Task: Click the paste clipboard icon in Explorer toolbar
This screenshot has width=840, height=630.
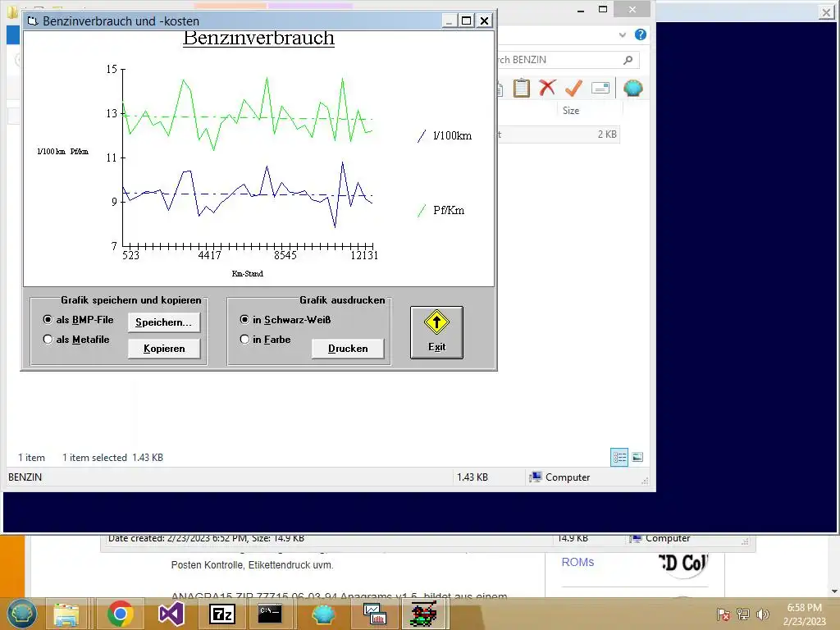Action: [521, 88]
